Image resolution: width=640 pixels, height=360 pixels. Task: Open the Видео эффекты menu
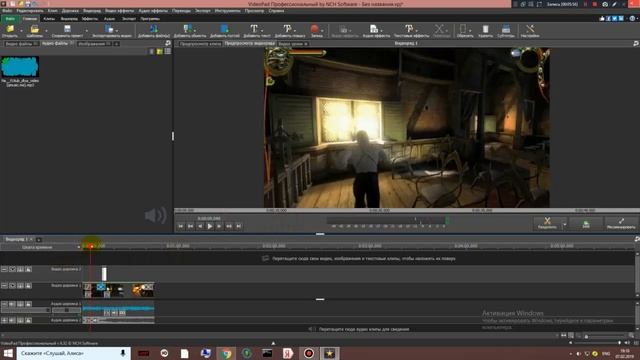119,11
